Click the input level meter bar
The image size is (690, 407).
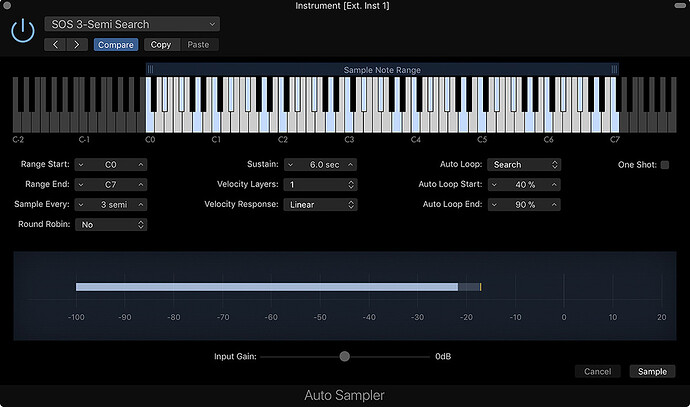coord(267,287)
